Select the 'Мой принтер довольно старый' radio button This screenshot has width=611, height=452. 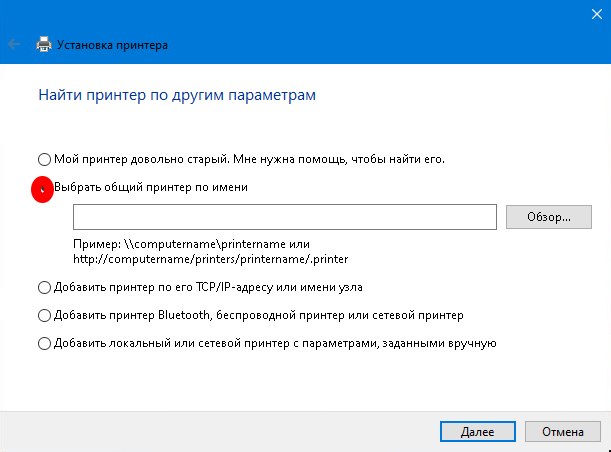click(x=43, y=158)
